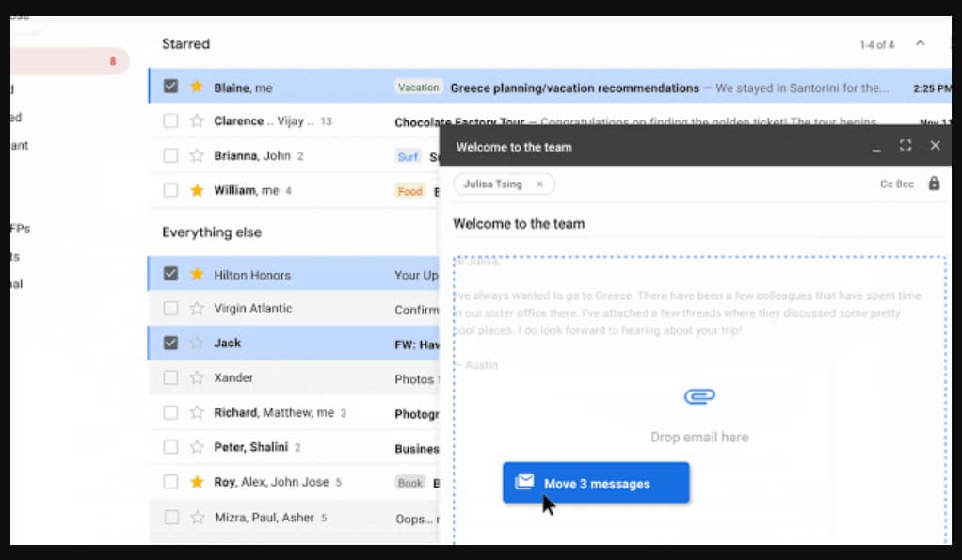Deselect the Jack email checkbox
The image size is (962, 560).
[170, 344]
